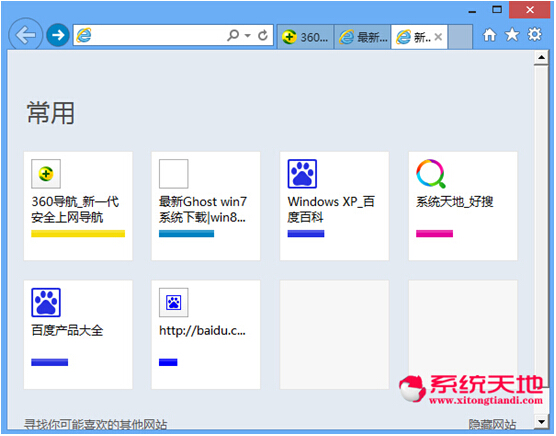
Task: Switch to the 最新... tab
Action: click(x=362, y=37)
